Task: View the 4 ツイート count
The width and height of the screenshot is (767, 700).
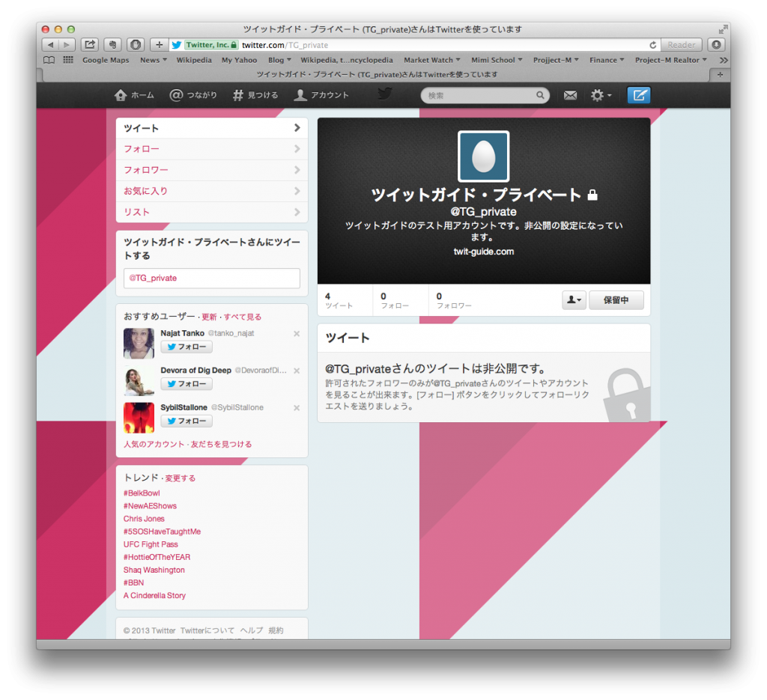Action: [x=339, y=301]
